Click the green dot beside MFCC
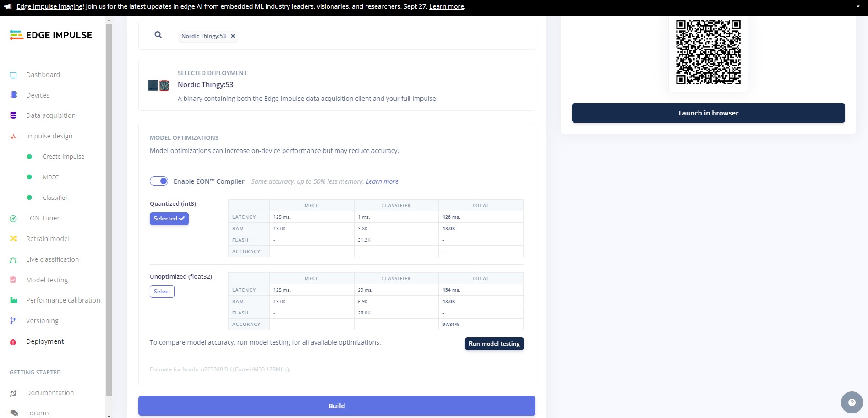The height and width of the screenshot is (418, 868). click(x=29, y=177)
